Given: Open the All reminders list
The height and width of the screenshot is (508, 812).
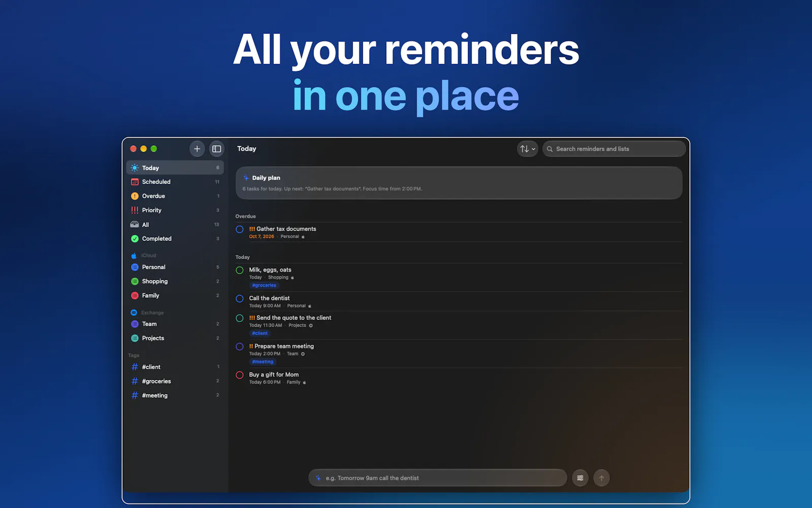Looking at the screenshot, I should (175, 225).
